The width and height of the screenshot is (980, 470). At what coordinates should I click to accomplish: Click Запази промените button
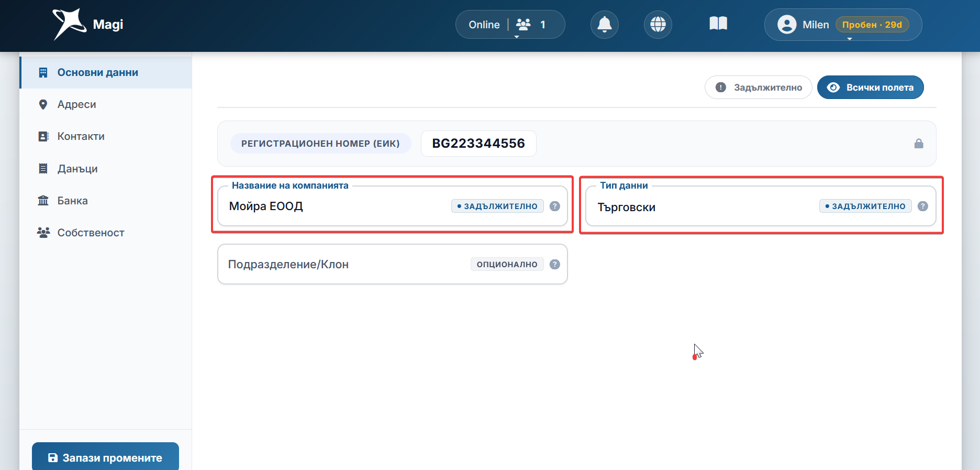(105, 457)
